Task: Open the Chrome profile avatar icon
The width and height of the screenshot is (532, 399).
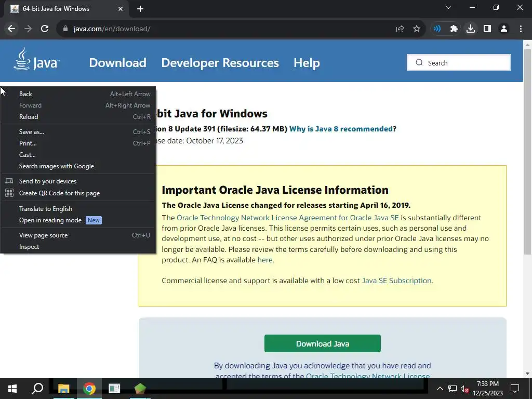Action: [x=504, y=29]
